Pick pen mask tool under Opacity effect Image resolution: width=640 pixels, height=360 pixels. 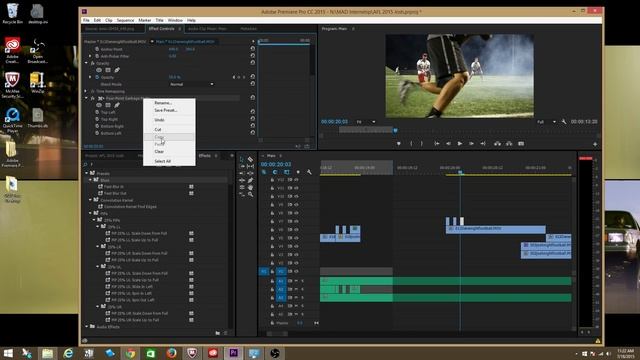coord(117,70)
